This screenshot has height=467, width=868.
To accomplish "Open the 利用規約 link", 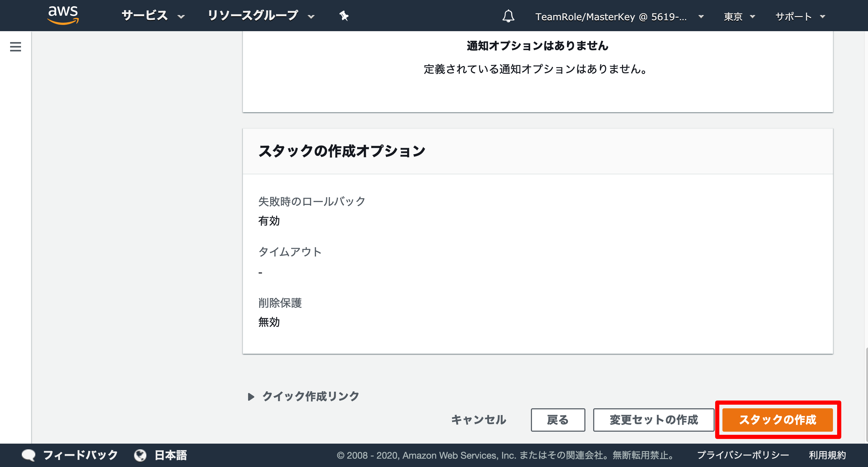I will pyautogui.click(x=828, y=455).
